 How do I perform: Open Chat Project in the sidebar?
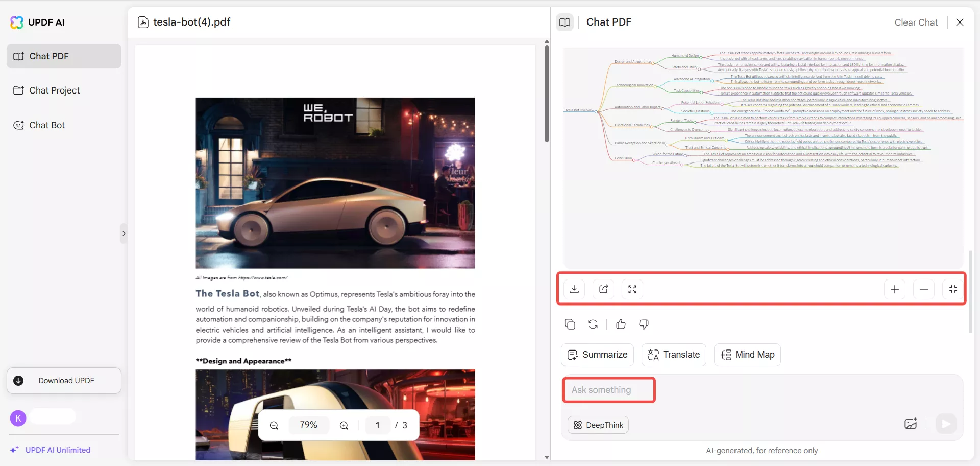pyautogui.click(x=64, y=90)
